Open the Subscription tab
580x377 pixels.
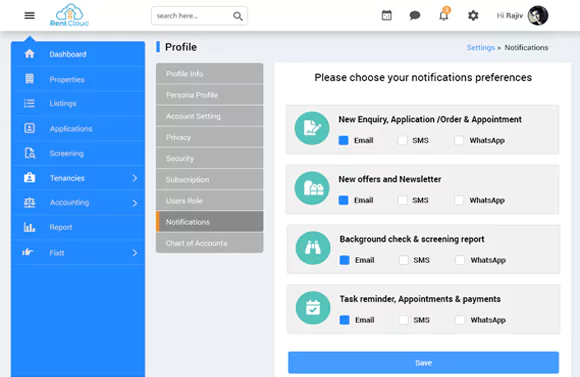pyautogui.click(x=210, y=179)
